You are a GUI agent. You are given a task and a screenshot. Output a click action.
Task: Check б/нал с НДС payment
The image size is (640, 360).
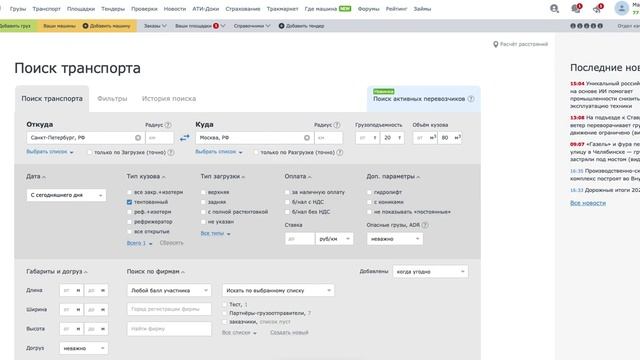pos(287,202)
